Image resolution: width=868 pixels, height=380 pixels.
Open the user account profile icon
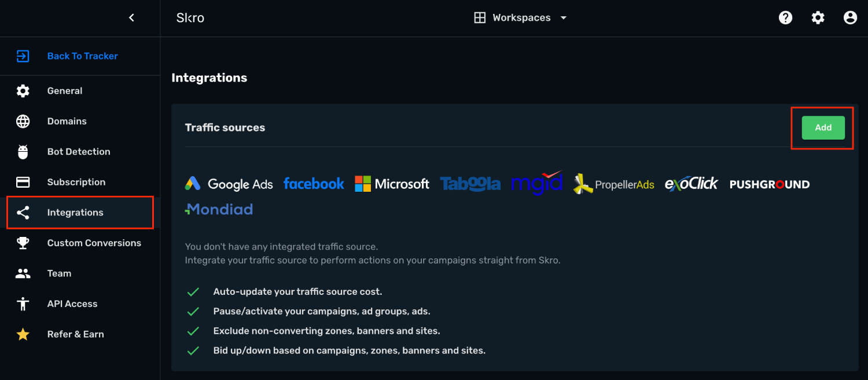tap(850, 18)
